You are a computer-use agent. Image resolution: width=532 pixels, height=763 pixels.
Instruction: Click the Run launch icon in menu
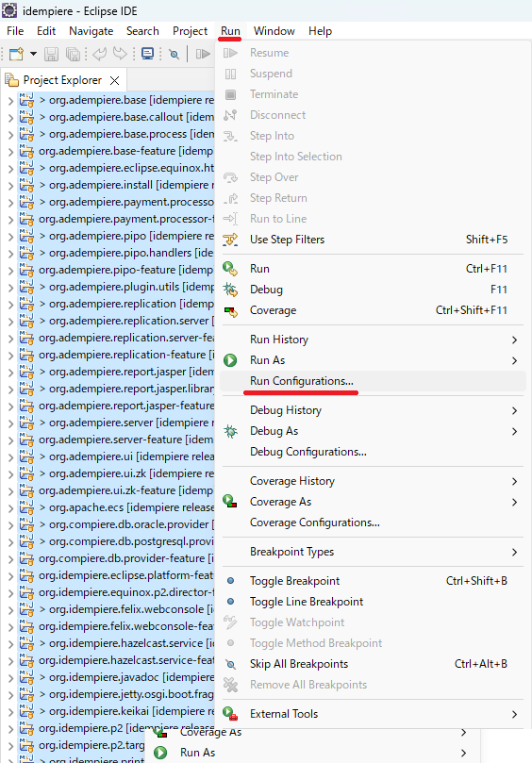(230, 269)
